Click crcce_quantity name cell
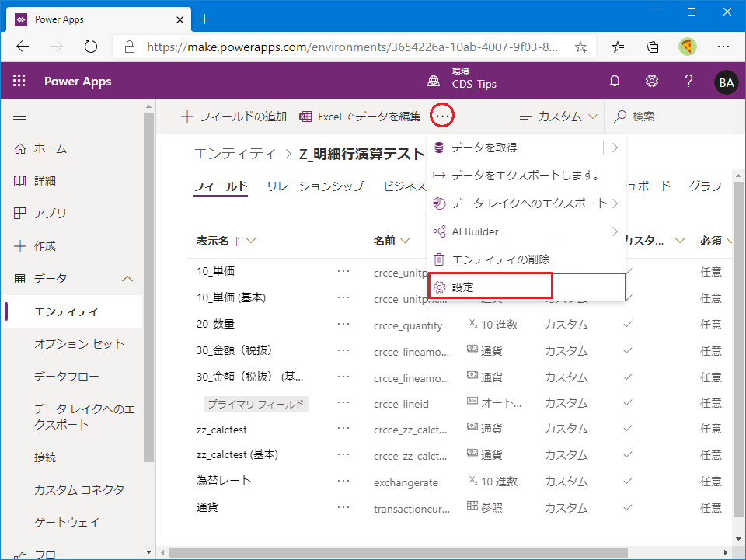The image size is (746, 560). [408, 325]
